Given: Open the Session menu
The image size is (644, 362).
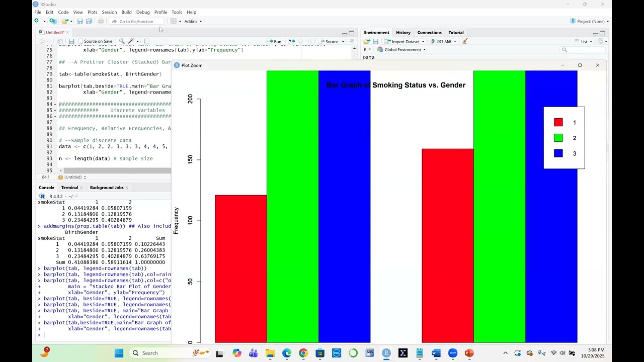Looking at the screenshot, I should 109,12.
